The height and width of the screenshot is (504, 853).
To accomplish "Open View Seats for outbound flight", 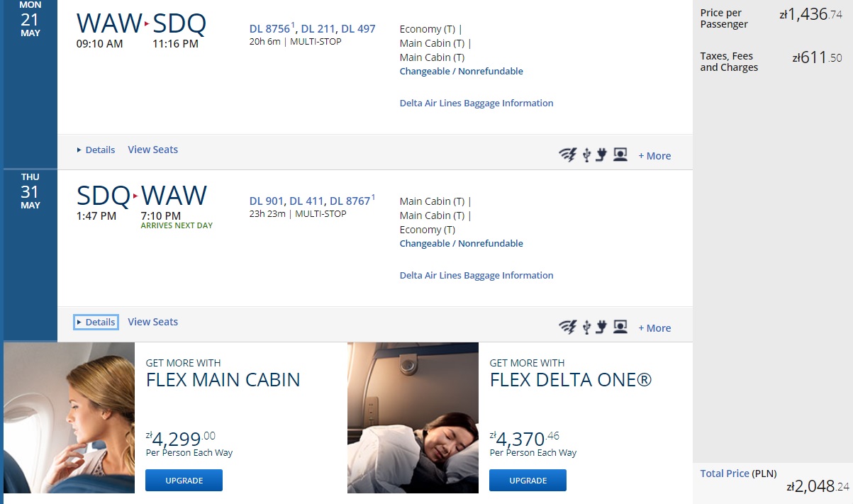I will [153, 150].
